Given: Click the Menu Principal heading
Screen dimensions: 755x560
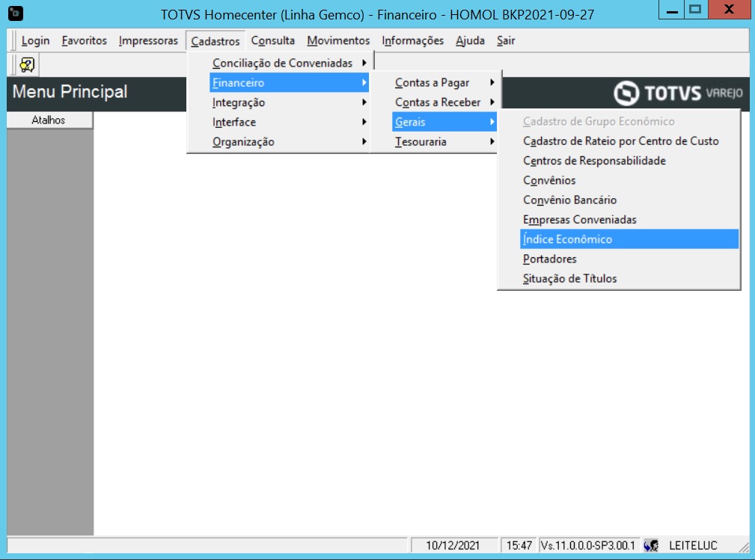Looking at the screenshot, I should pyautogui.click(x=70, y=91).
